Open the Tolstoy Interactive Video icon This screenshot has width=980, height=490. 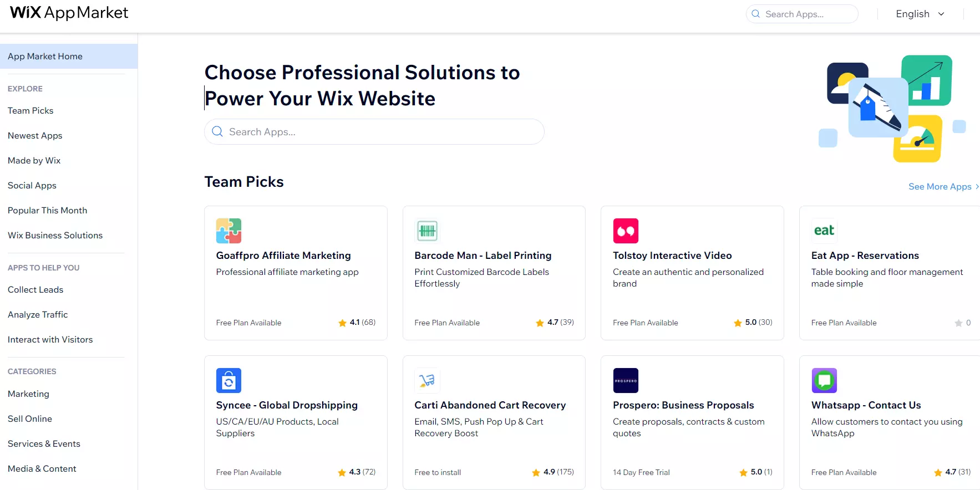point(626,231)
